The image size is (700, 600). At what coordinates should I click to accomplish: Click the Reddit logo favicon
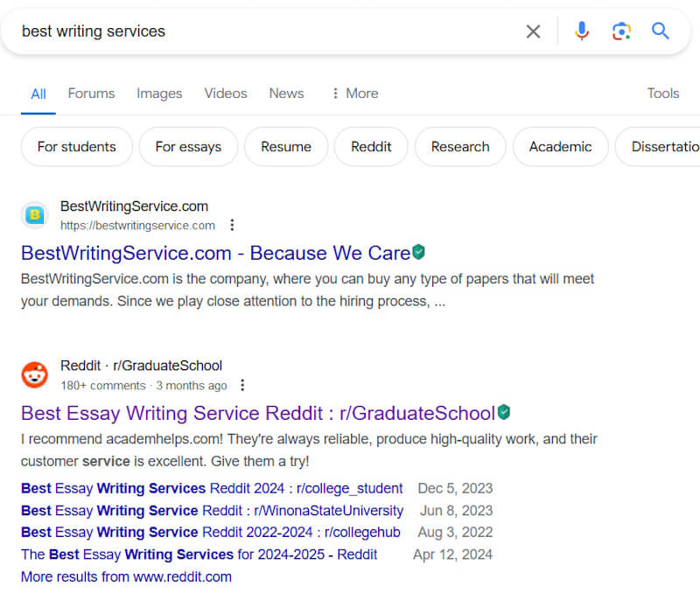tap(35, 374)
